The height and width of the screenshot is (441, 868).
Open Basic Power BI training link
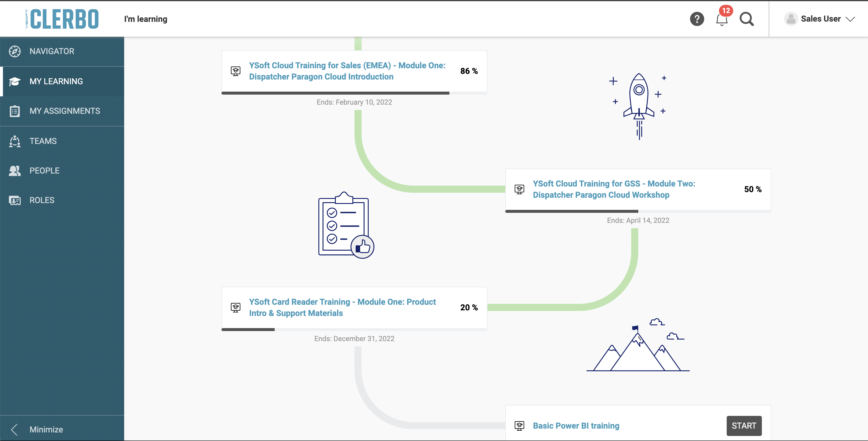coord(576,426)
